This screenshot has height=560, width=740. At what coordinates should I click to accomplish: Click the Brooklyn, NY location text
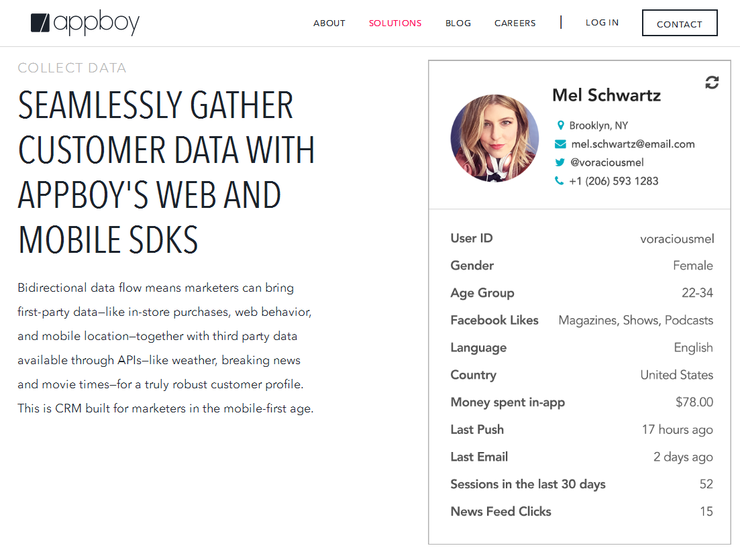[598, 125]
